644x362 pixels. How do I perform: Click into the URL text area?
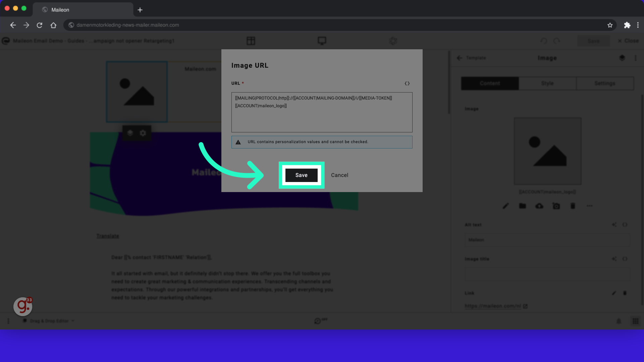[x=322, y=112]
